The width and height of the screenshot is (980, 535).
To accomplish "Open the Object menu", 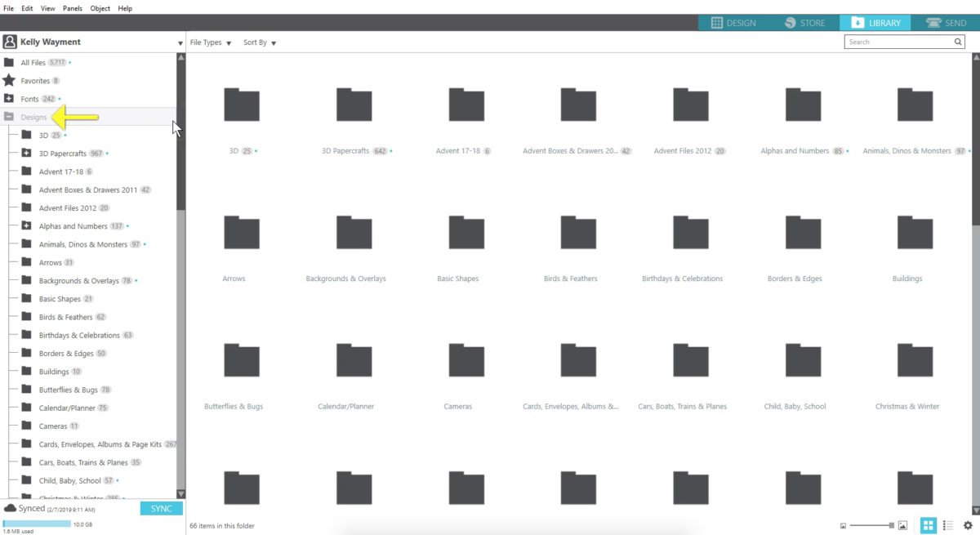I will 100,7.
